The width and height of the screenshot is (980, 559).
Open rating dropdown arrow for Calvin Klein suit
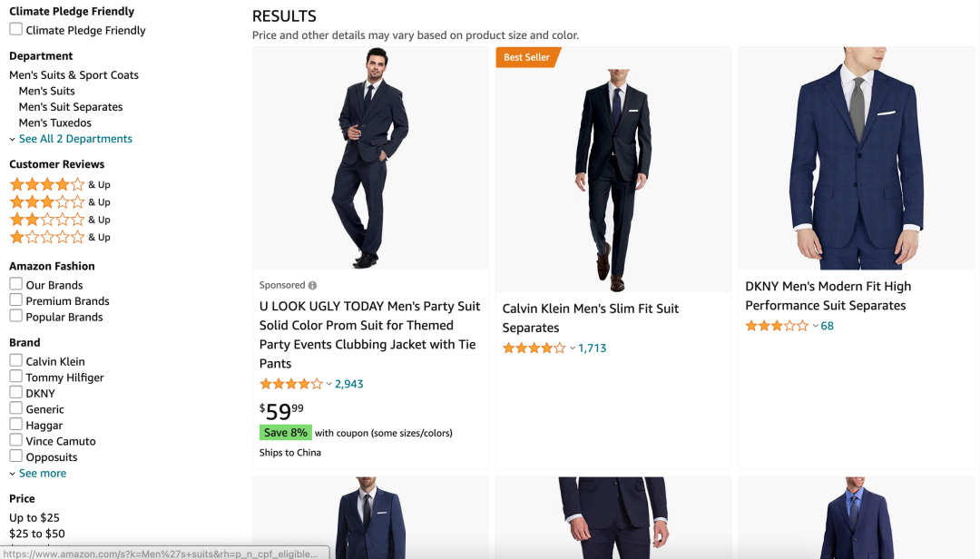(x=573, y=348)
